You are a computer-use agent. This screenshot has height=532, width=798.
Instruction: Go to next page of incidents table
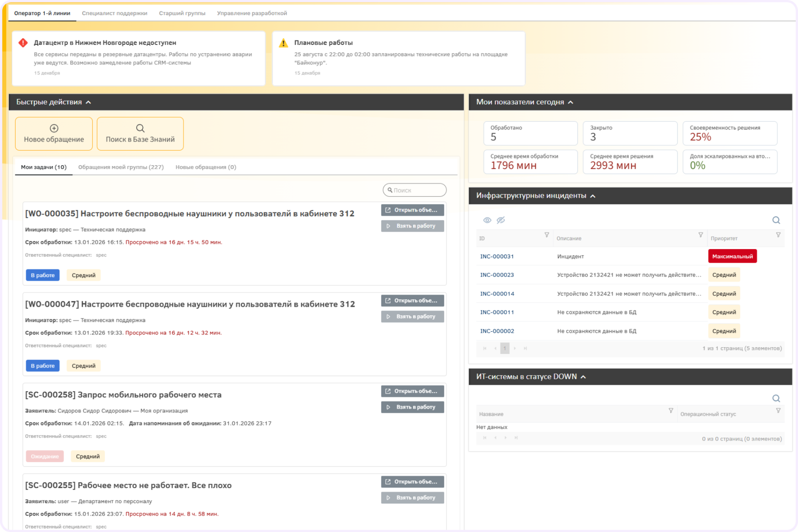(515, 348)
